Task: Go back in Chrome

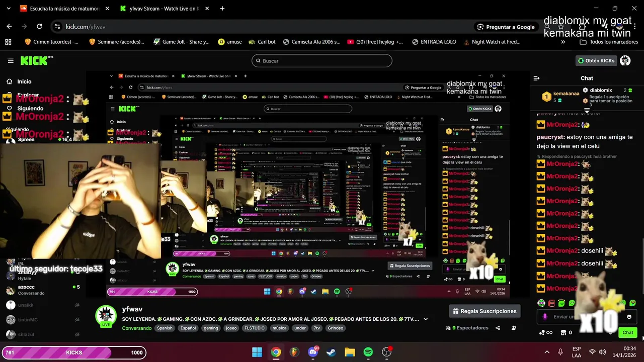Action: [x=9, y=27]
